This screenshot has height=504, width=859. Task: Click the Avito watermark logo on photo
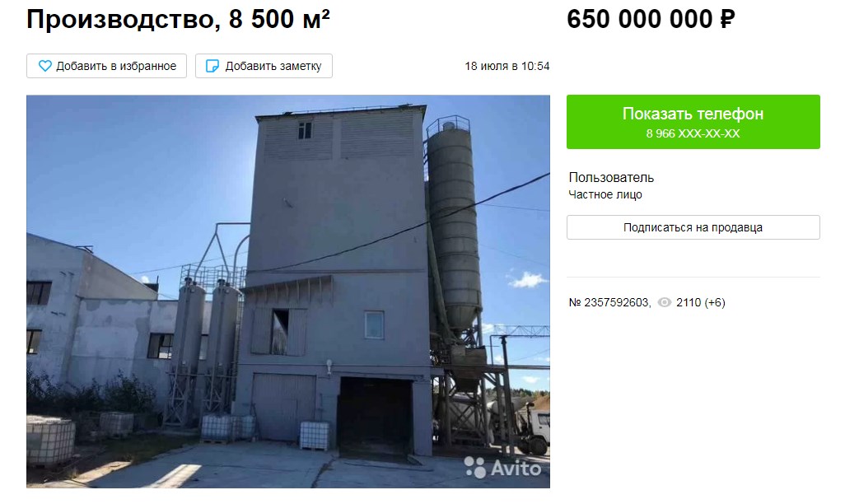pyautogui.click(x=503, y=467)
